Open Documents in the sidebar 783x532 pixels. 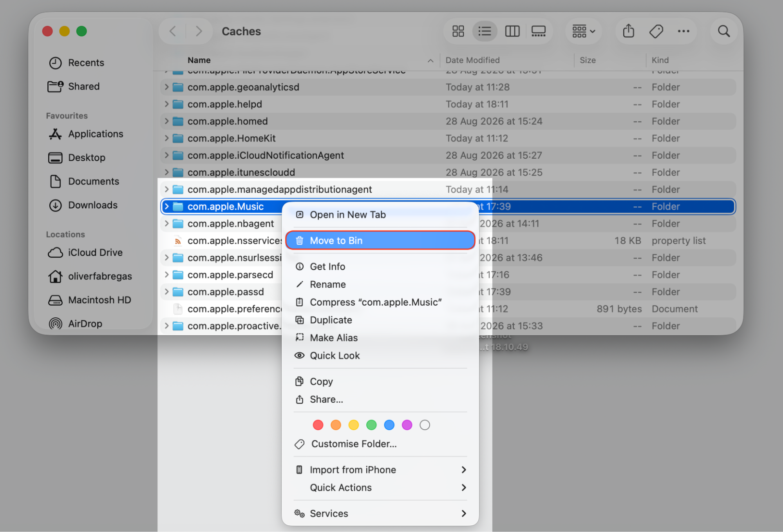coord(84,181)
